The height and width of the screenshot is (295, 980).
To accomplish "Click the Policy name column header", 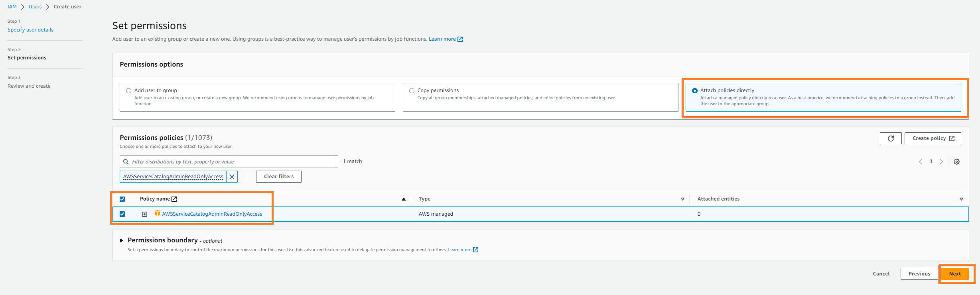I will pos(155,199).
